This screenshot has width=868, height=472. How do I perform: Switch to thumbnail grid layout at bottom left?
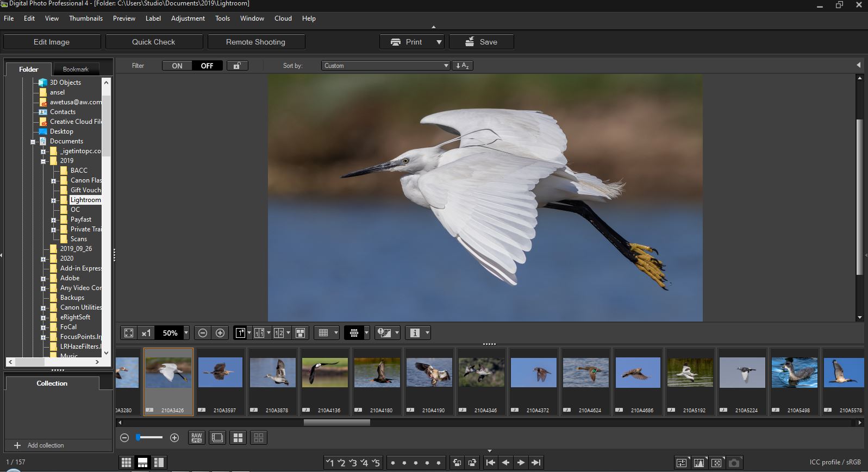coord(126,463)
